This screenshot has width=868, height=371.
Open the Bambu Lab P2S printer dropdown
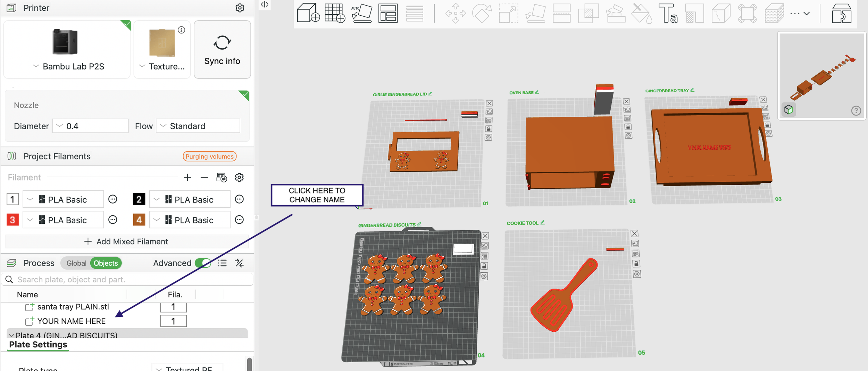tap(68, 66)
